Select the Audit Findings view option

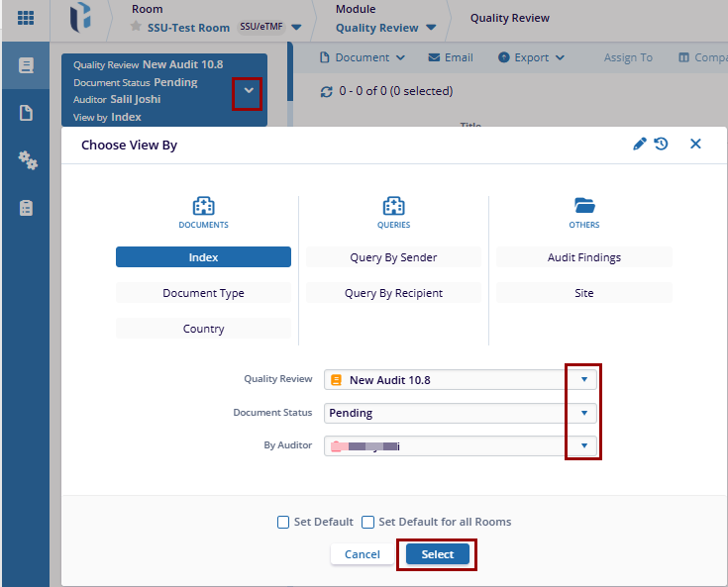(x=583, y=257)
